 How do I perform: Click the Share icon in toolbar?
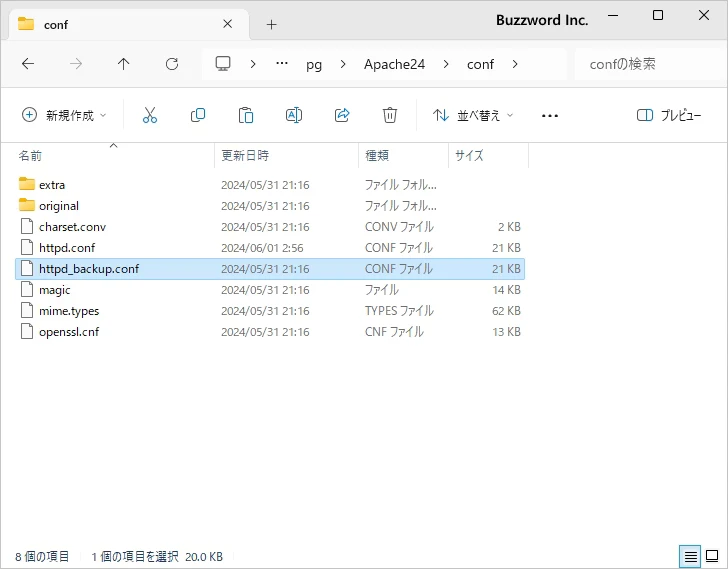coord(342,115)
